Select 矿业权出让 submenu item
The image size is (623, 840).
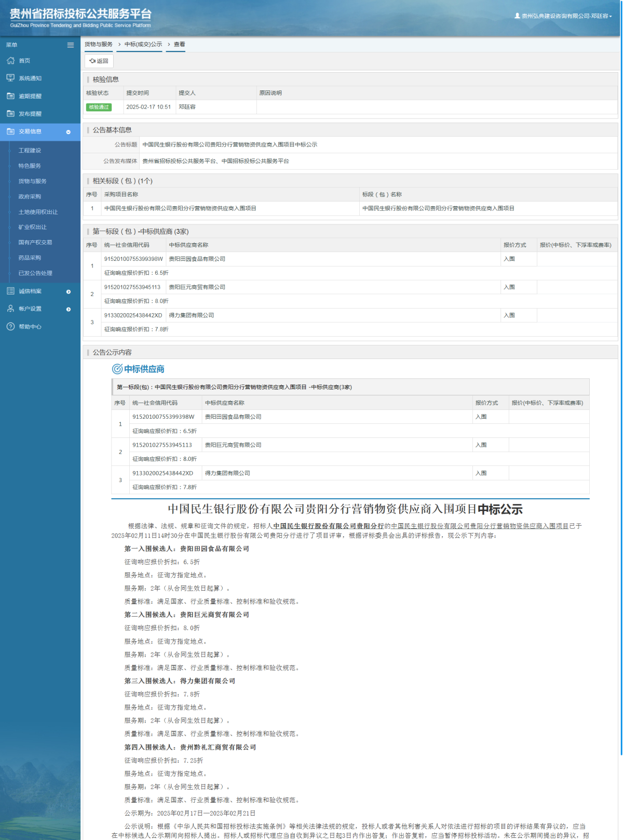[32, 227]
